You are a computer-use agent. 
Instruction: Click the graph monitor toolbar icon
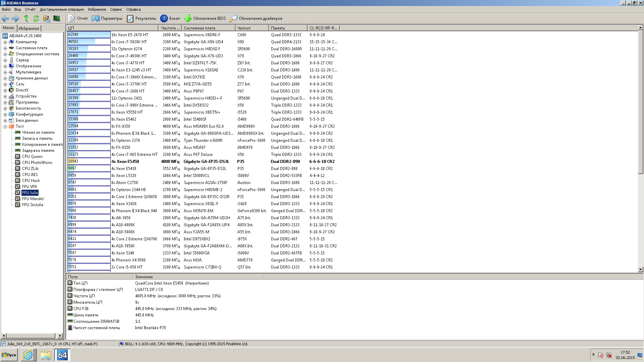point(57,18)
